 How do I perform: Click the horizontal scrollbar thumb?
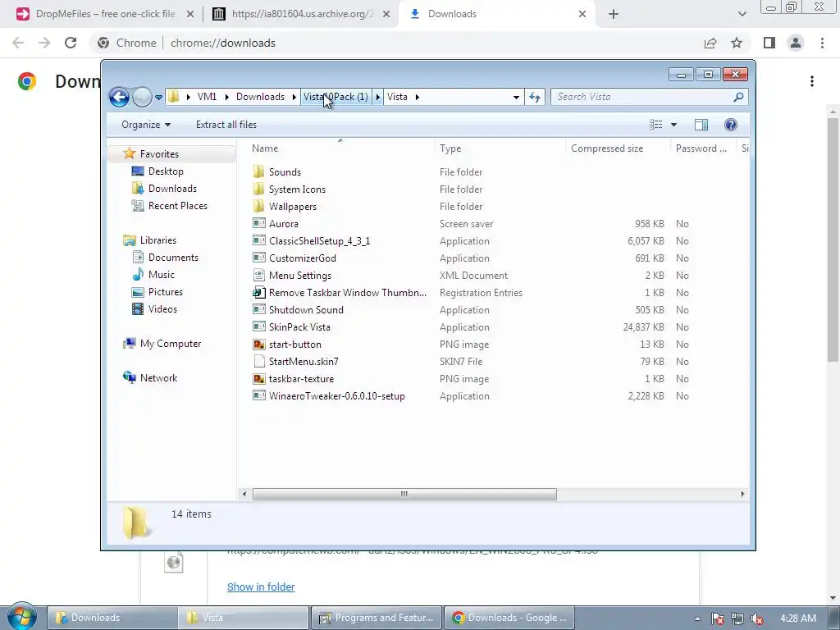coord(404,494)
